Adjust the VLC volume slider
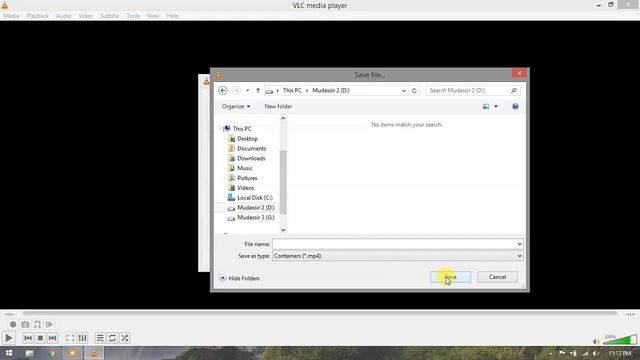 click(620, 340)
